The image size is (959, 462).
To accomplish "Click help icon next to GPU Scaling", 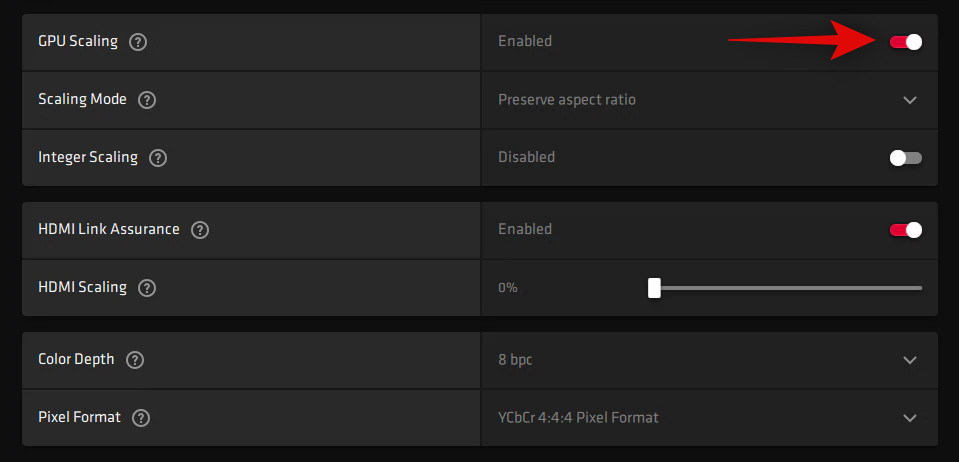I will pos(139,42).
